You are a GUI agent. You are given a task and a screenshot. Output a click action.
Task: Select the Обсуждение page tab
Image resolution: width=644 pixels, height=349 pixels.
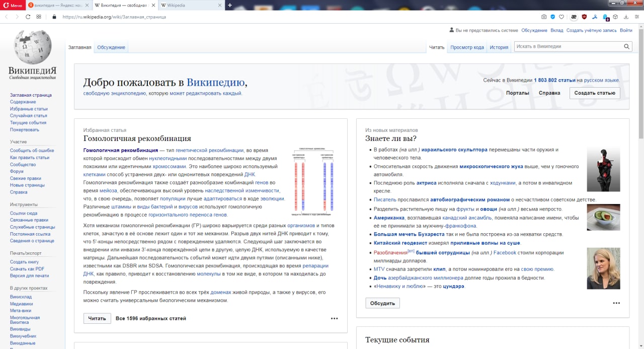(111, 47)
